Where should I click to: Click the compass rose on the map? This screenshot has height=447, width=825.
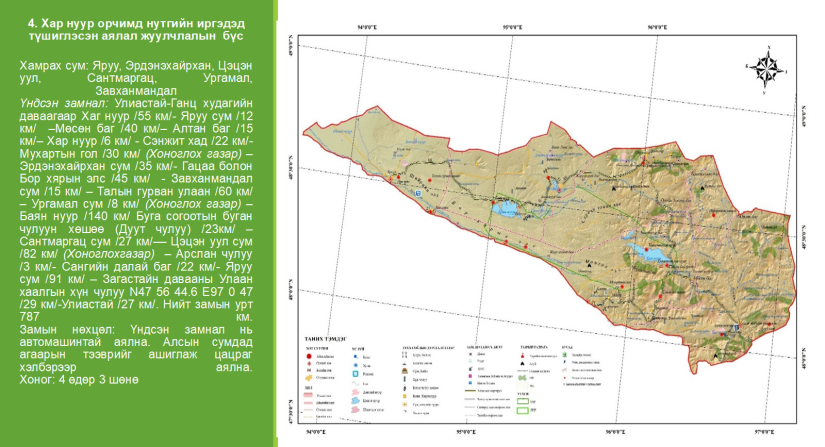[x=768, y=70]
